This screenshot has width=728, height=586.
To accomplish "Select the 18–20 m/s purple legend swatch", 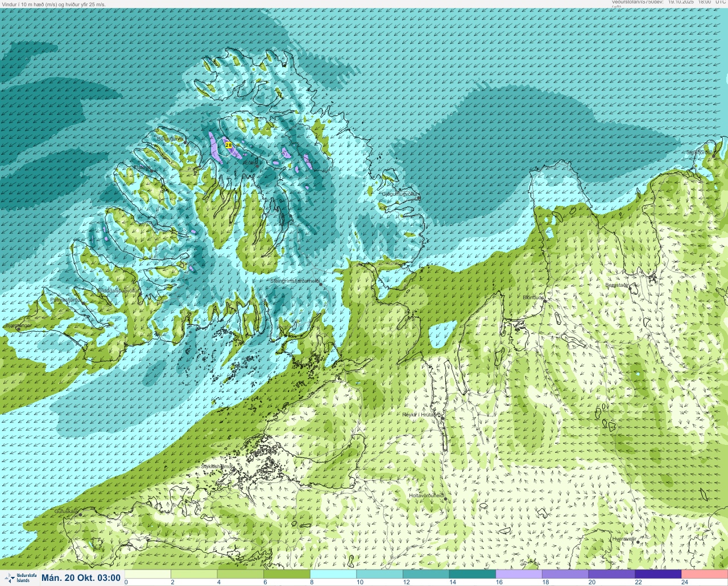I will pyautogui.click(x=565, y=574).
